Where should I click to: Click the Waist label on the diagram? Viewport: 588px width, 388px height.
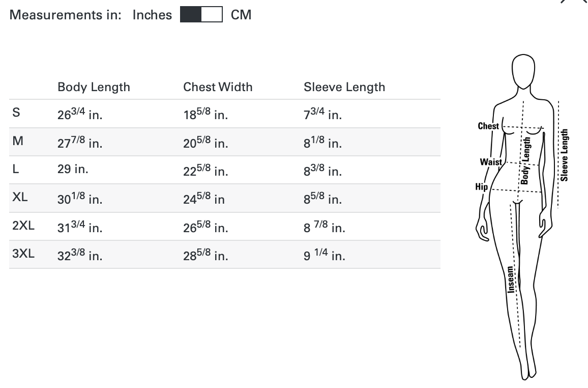coord(491,162)
